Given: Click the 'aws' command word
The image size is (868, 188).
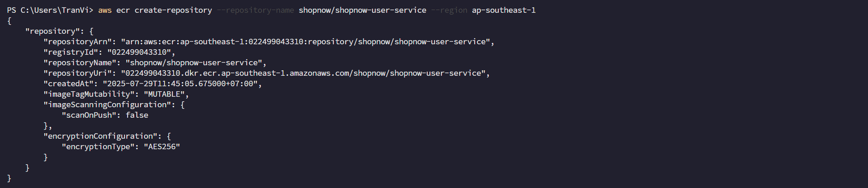Looking at the screenshot, I should (x=105, y=10).
